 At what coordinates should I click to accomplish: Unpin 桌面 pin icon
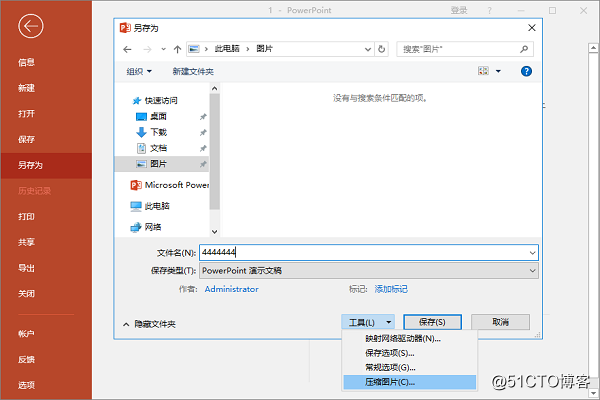(203, 117)
